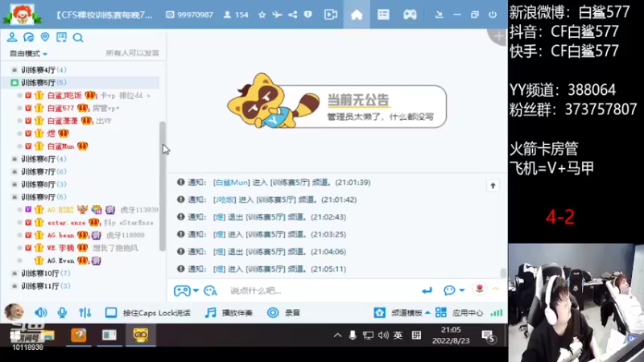Share the channel with the share icon
The height and width of the screenshot is (362, 644).
pyautogui.click(x=292, y=14)
